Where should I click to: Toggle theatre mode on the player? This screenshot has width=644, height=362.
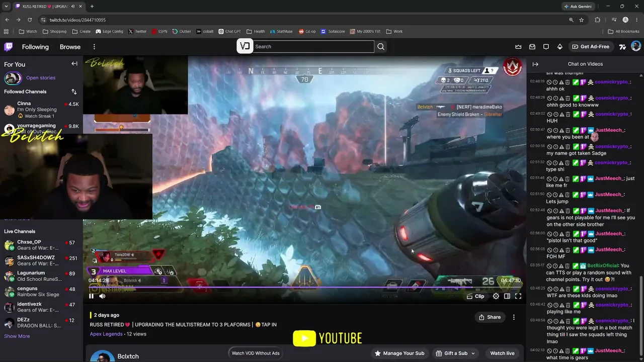tap(507, 296)
